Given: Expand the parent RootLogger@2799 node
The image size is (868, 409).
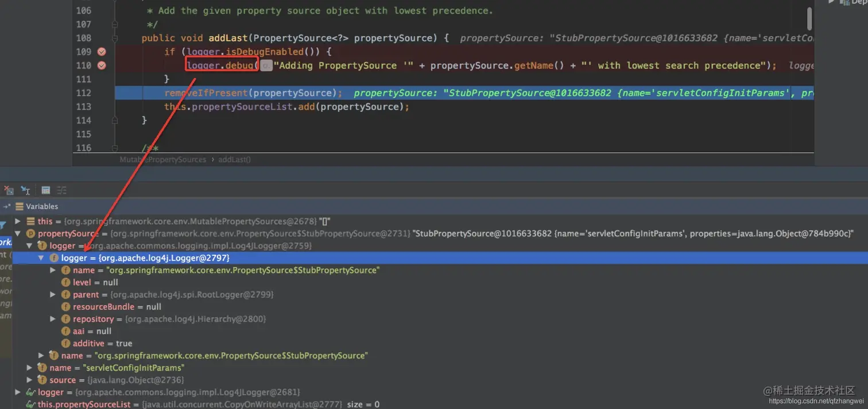Looking at the screenshot, I should click(52, 294).
